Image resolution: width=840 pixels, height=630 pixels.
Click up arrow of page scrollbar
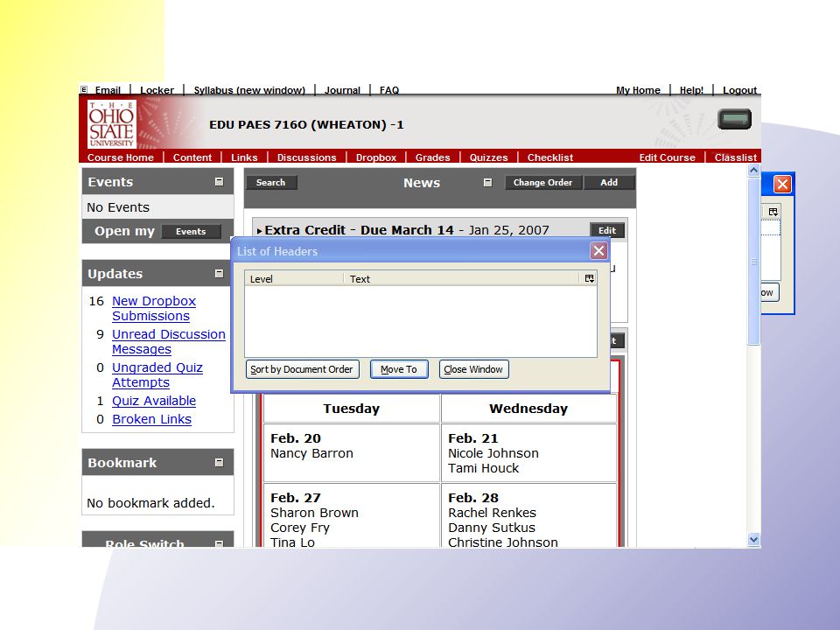point(753,171)
